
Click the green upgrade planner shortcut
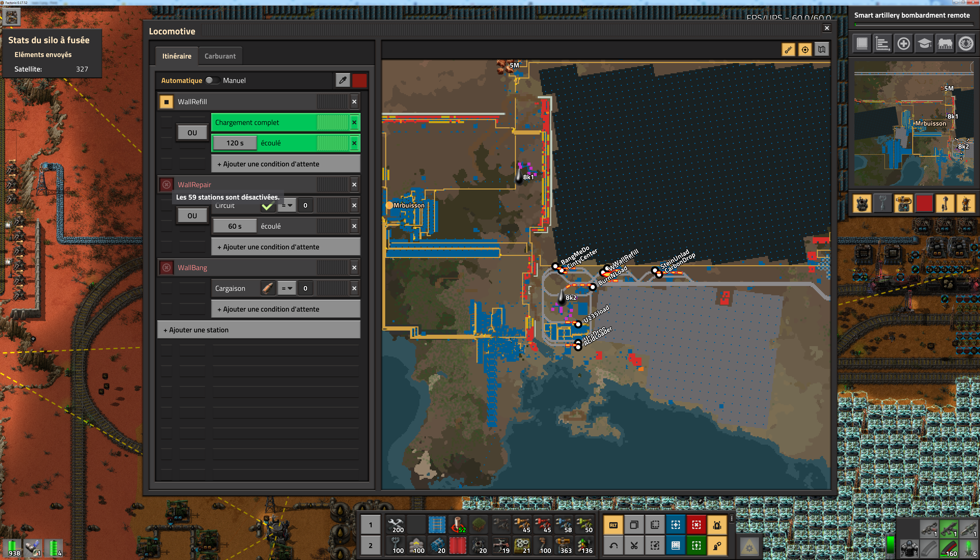696,546
